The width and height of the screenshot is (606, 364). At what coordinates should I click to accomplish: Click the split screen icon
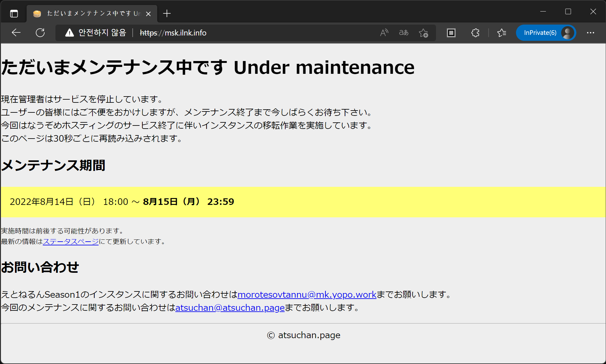(451, 33)
